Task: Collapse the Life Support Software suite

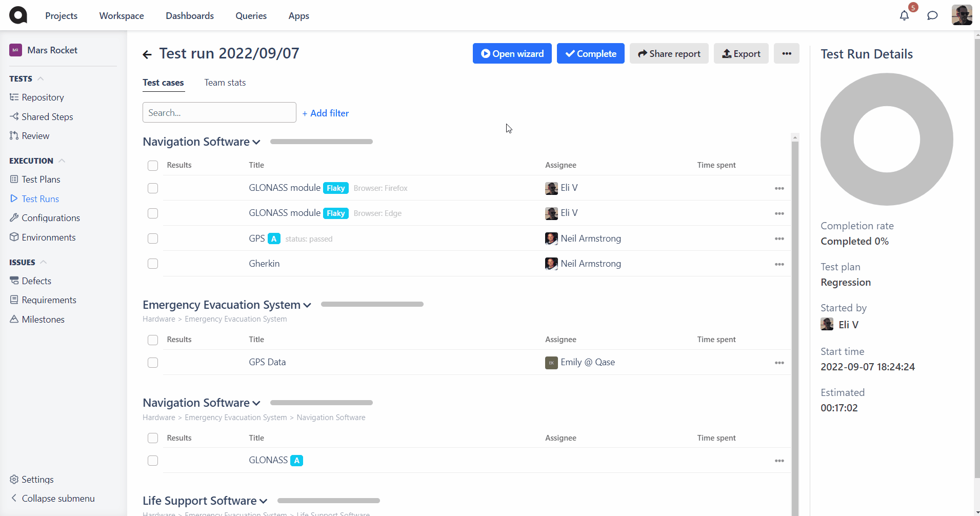Action: (x=264, y=501)
